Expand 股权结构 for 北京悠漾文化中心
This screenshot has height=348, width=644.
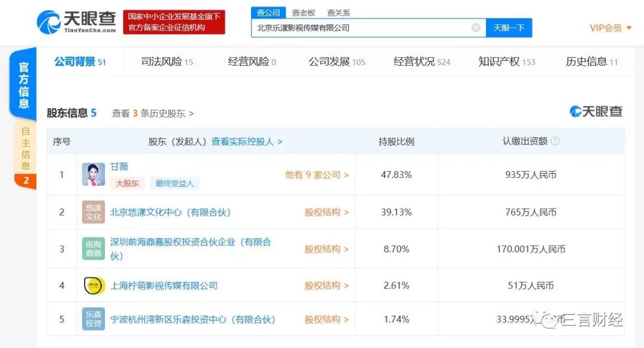click(x=327, y=212)
